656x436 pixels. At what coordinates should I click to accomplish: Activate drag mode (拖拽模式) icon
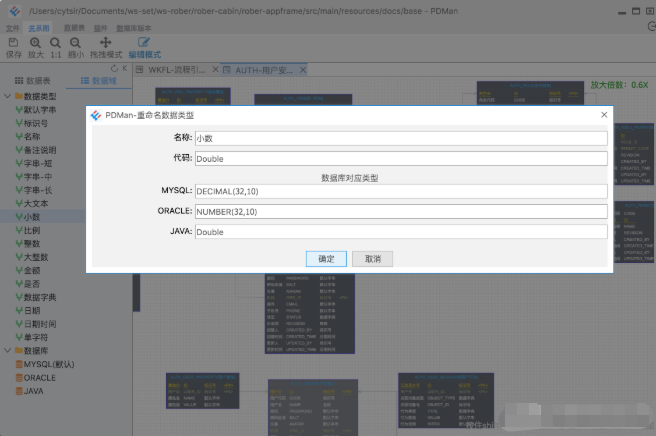(105, 42)
